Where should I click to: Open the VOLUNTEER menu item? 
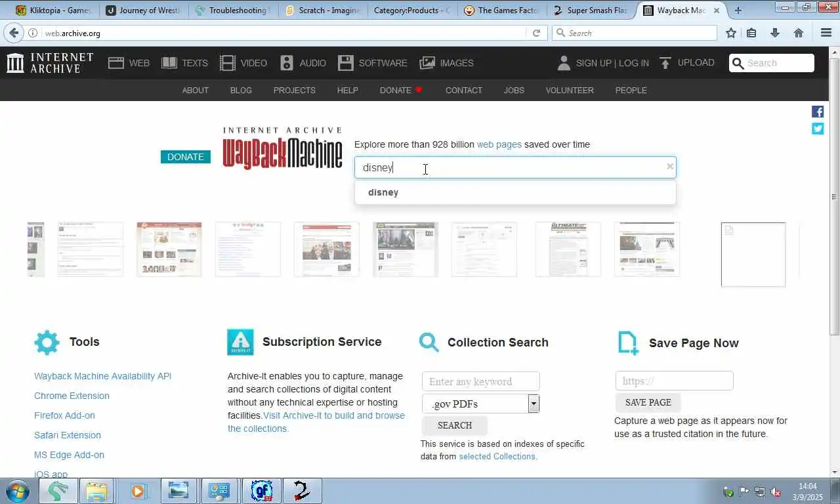coord(570,91)
